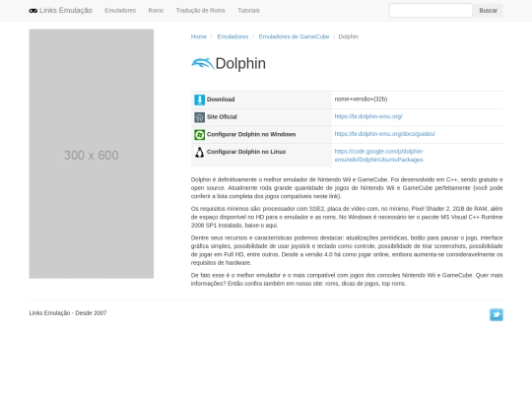Click the 300 x 600 ad placeholder
The height and width of the screenshot is (399, 532).
92,154
